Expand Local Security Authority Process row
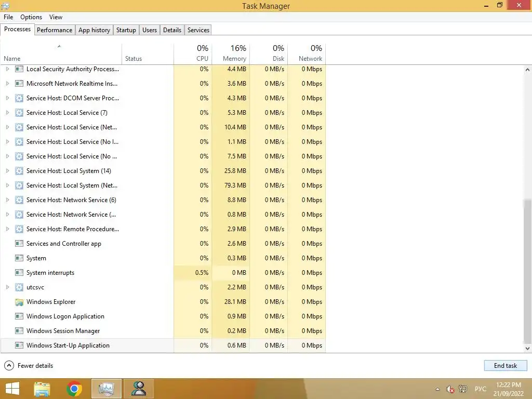 (7, 69)
